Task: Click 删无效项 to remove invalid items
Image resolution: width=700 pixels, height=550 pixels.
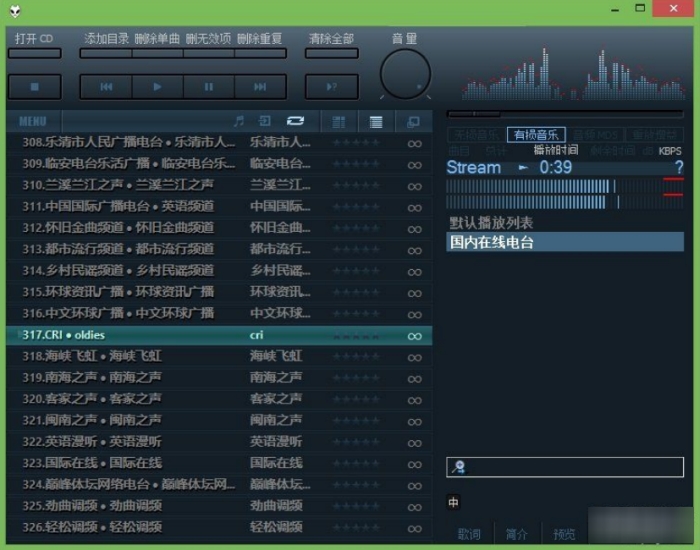Action: pyautogui.click(x=208, y=53)
